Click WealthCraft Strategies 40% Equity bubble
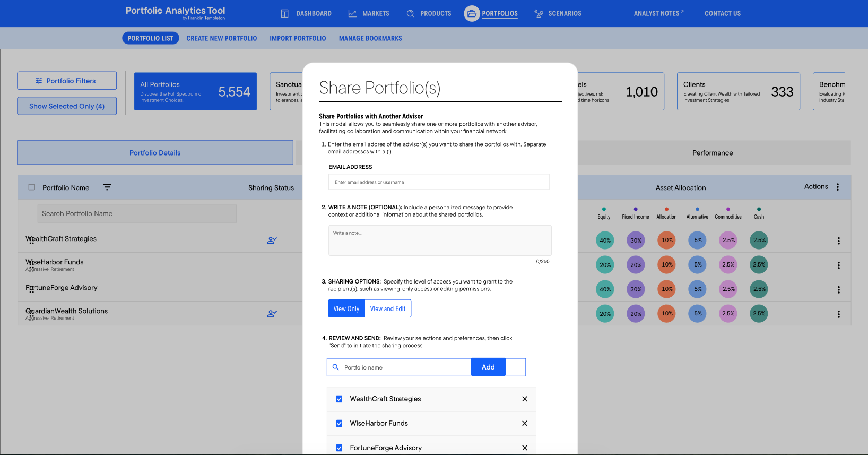 click(605, 241)
